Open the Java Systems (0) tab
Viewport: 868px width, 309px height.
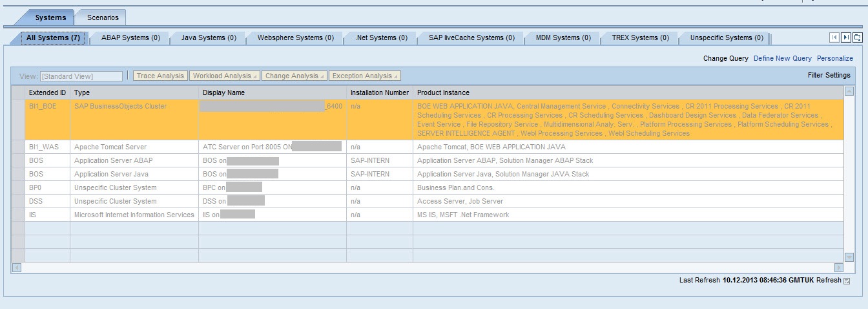pos(209,37)
